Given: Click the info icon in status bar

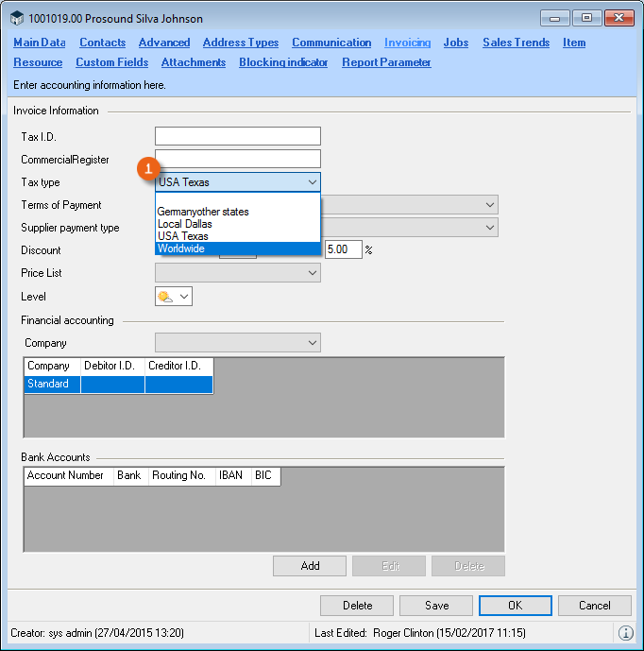Looking at the screenshot, I should [626, 632].
